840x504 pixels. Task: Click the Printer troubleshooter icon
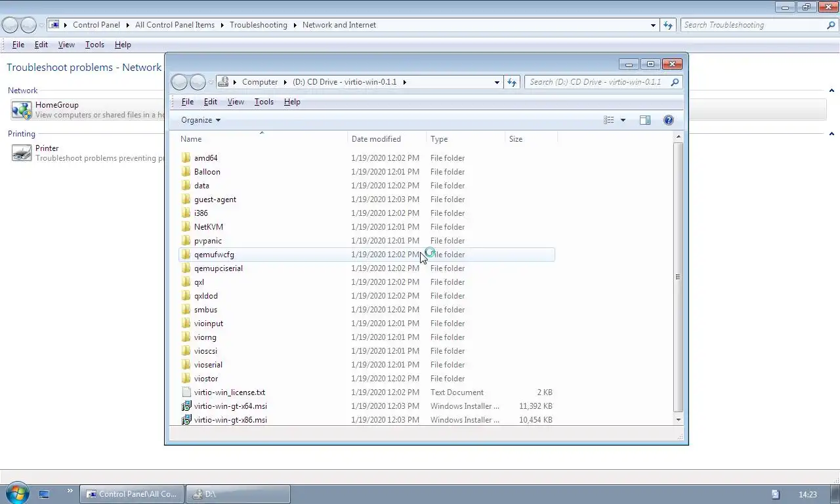(x=22, y=153)
